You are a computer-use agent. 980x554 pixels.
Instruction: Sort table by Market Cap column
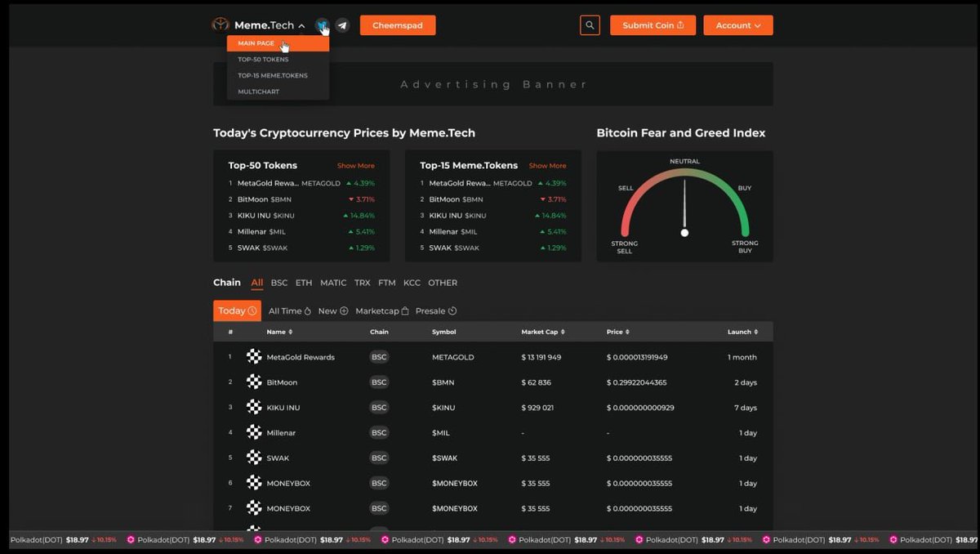point(543,332)
